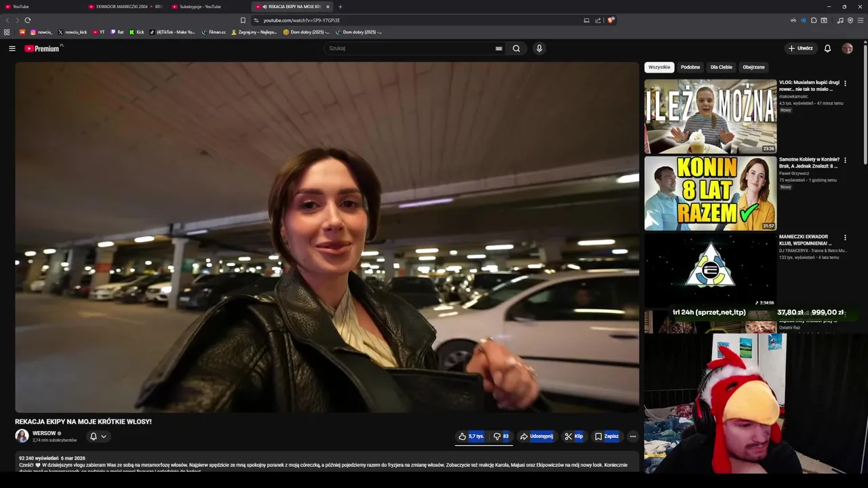This screenshot has width=868, height=488.
Task: Click the main video player area
Action: click(327, 237)
